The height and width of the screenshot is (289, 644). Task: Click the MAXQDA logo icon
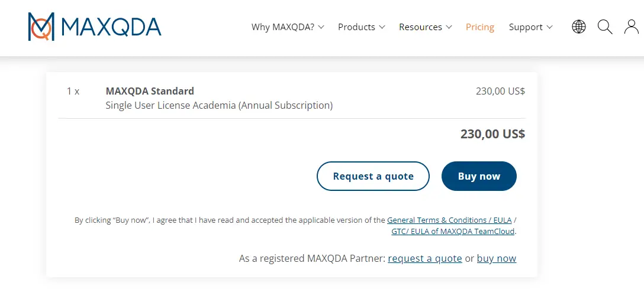[41, 27]
